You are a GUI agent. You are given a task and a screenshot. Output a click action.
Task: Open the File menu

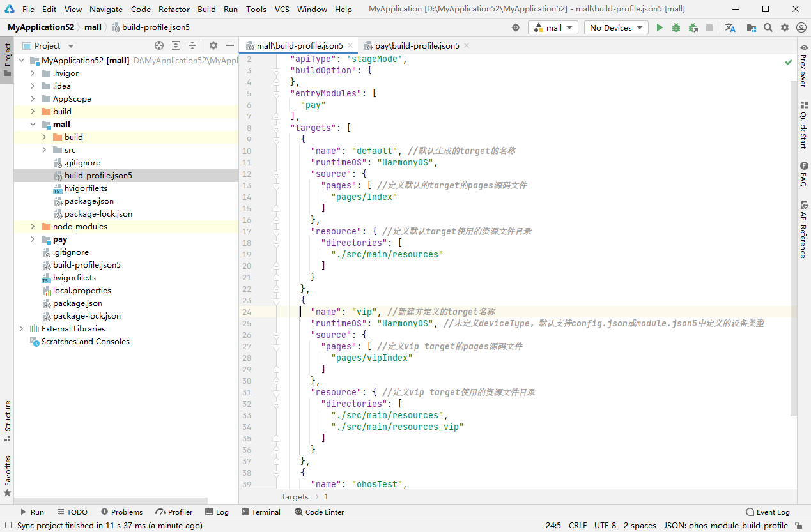[28, 9]
